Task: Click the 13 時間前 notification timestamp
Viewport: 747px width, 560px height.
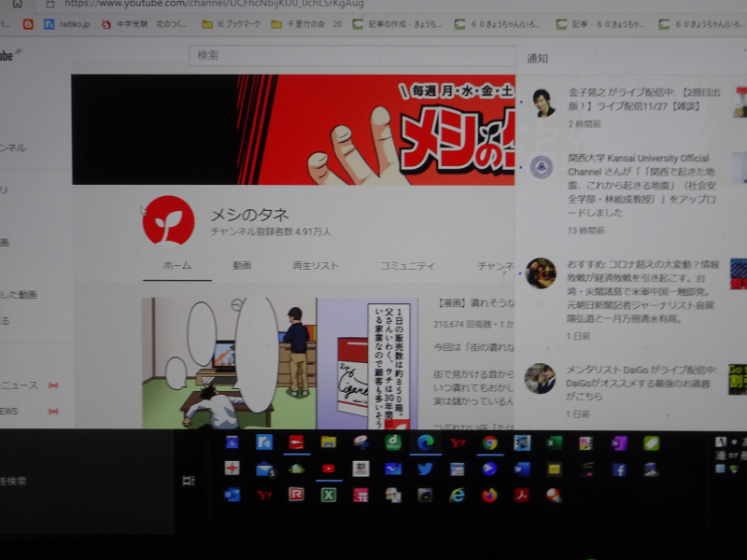Action: [585, 231]
